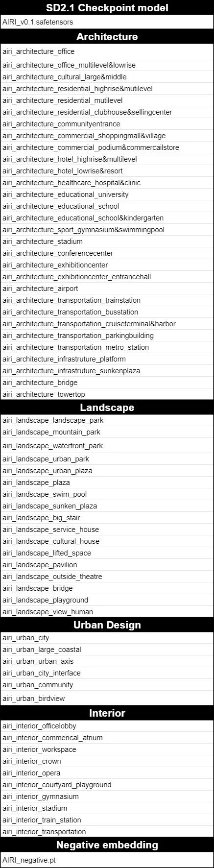Screen dimensions: 214x868
Task: Pick airi_landscape_swim_pool entry
Action: tap(107, 494)
